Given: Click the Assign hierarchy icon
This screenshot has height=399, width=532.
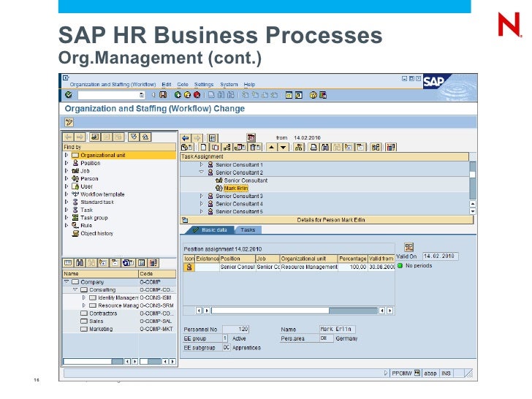Looking at the screenshot, I should (227, 148).
